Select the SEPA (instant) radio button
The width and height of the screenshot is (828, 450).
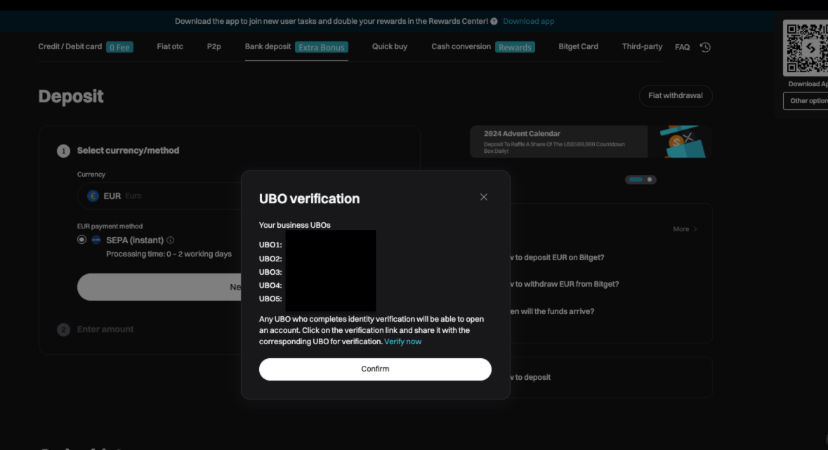point(81,240)
